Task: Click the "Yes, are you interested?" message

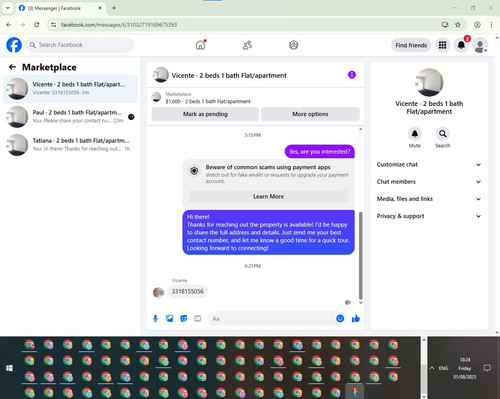Action: tap(320, 152)
